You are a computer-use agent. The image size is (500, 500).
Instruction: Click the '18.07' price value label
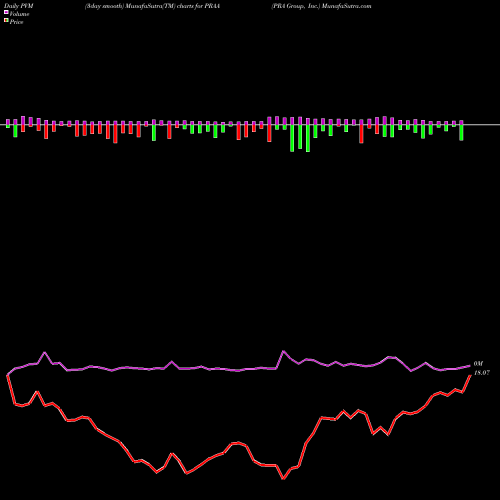click(x=482, y=373)
